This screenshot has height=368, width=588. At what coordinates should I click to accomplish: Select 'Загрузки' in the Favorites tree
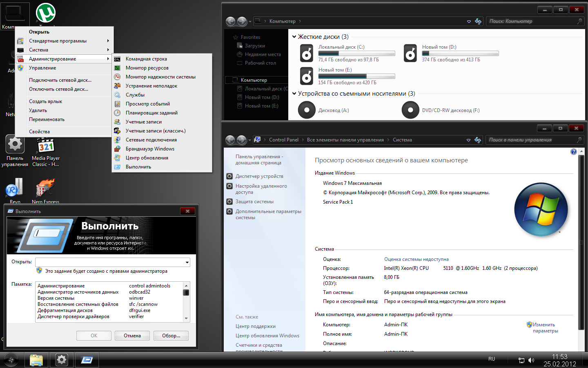pyautogui.click(x=255, y=46)
